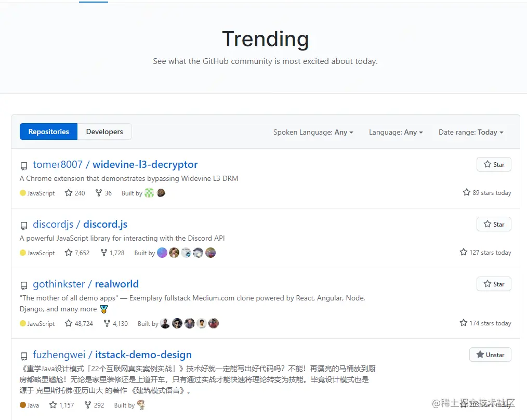Click the repo icon beside discordjs

tap(24, 226)
